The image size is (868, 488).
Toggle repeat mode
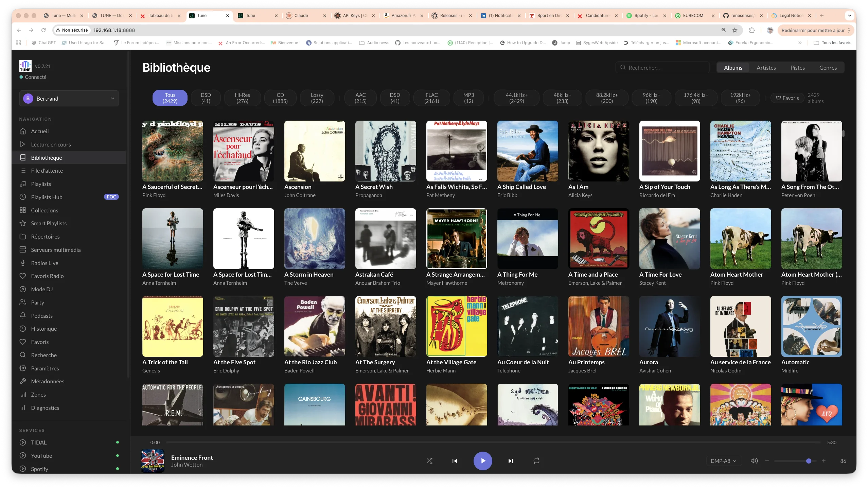[x=536, y=461]
